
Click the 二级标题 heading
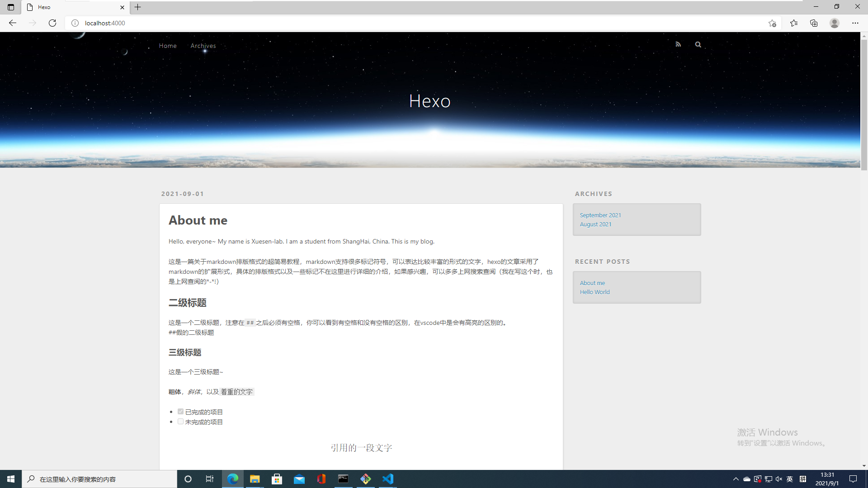point(188,303)
